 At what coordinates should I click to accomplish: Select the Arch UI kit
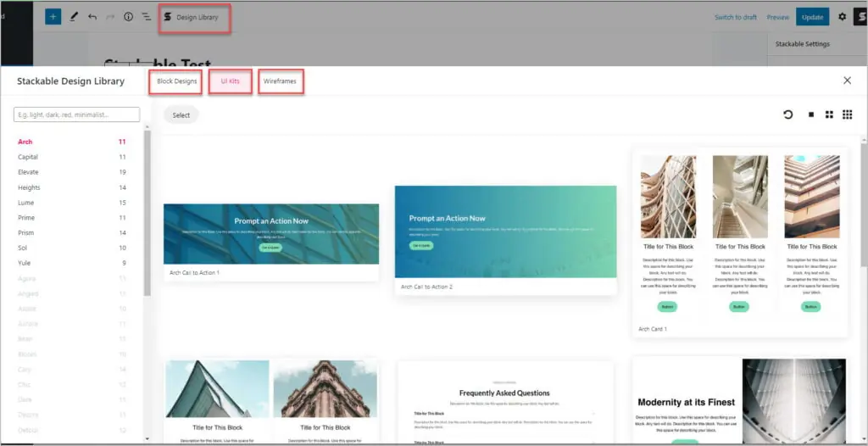pos(72,142)
